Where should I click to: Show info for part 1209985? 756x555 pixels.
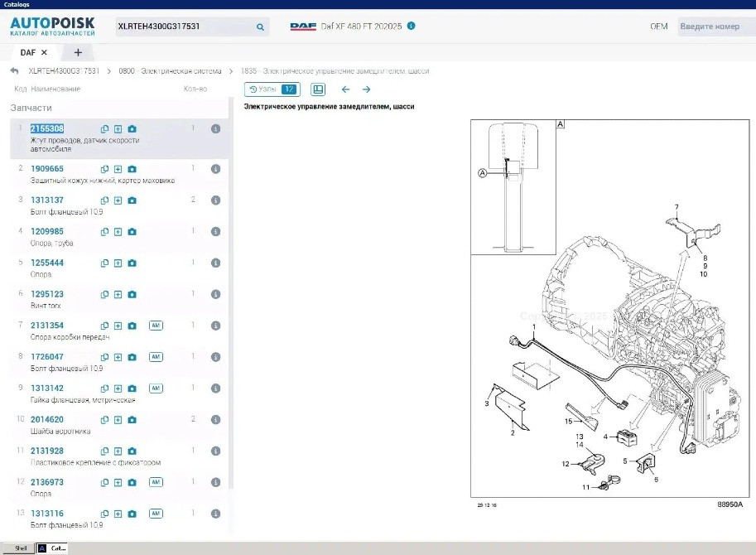(x=215, y=232)
